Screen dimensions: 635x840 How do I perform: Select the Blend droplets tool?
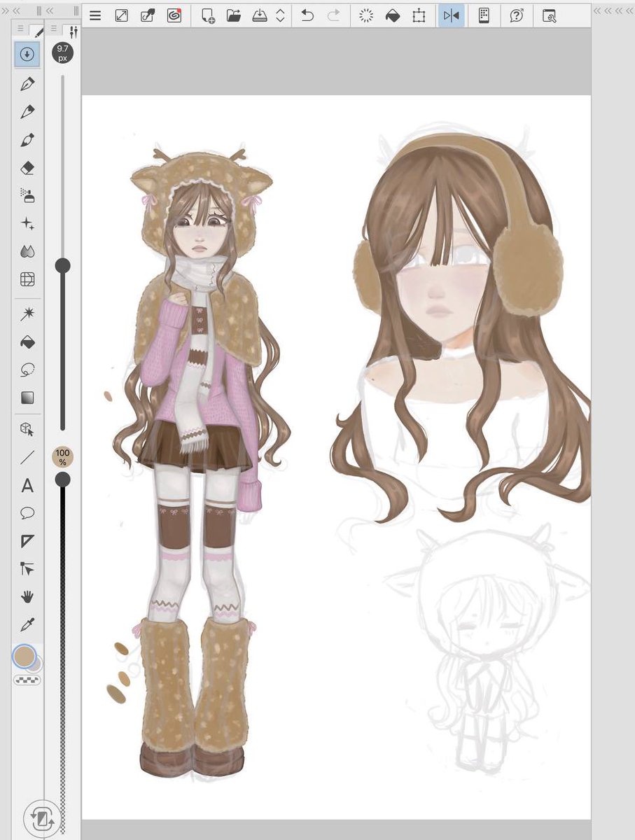(x=27, y=252)
